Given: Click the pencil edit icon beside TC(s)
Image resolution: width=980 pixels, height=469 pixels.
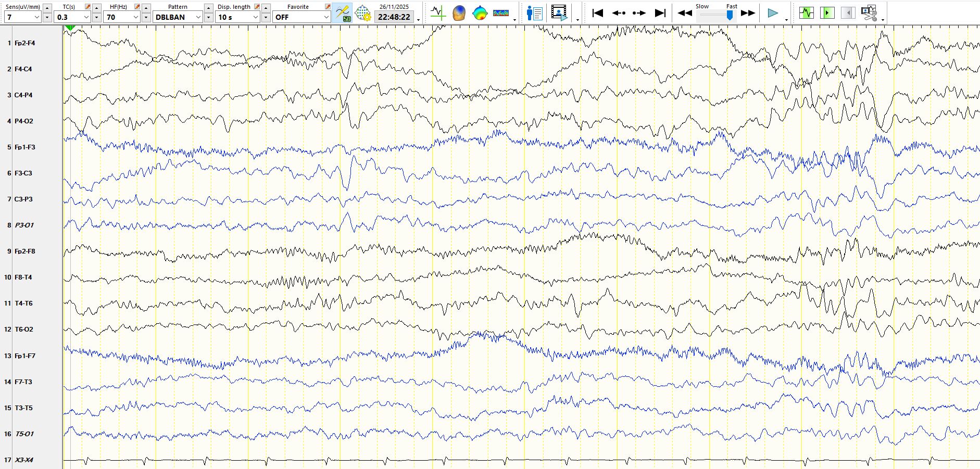Looking at the screenshot, I should point(87,7).
